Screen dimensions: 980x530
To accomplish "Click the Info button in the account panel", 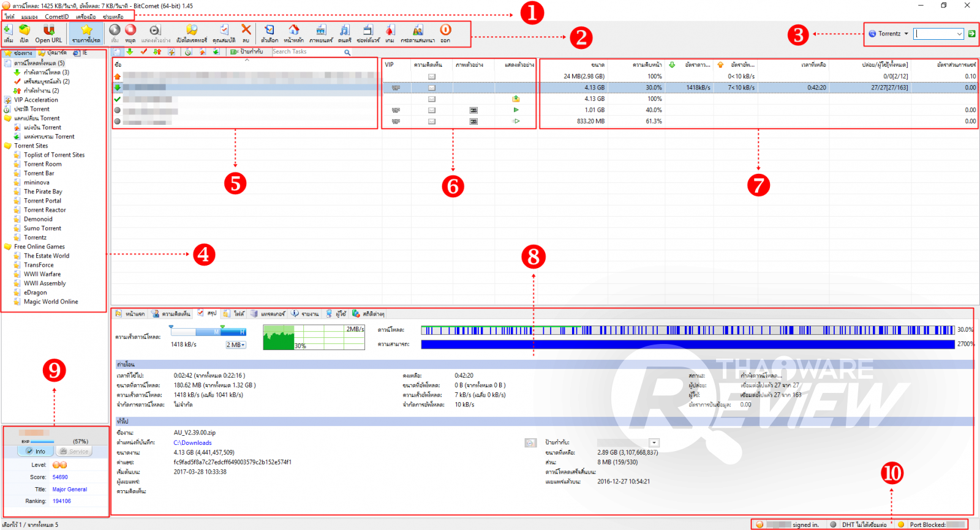I will pyautogui.click(x=36, y=452).
